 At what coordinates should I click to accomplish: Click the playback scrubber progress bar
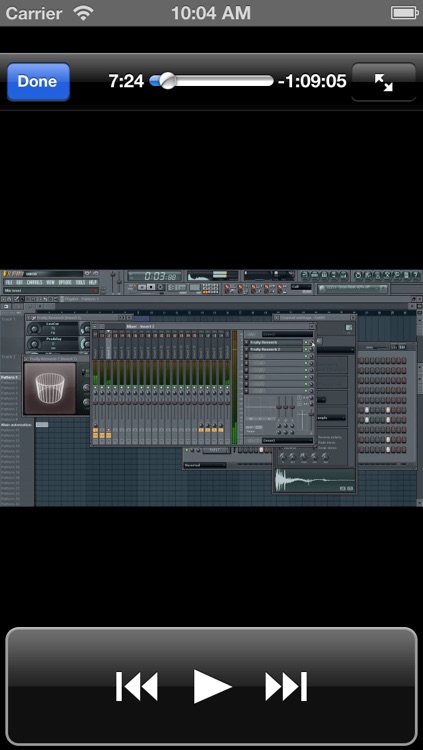click(x=212, y=80)
